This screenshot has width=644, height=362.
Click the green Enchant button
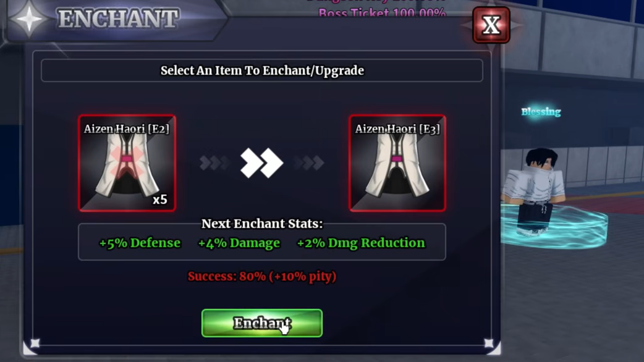tap(261, 323)
